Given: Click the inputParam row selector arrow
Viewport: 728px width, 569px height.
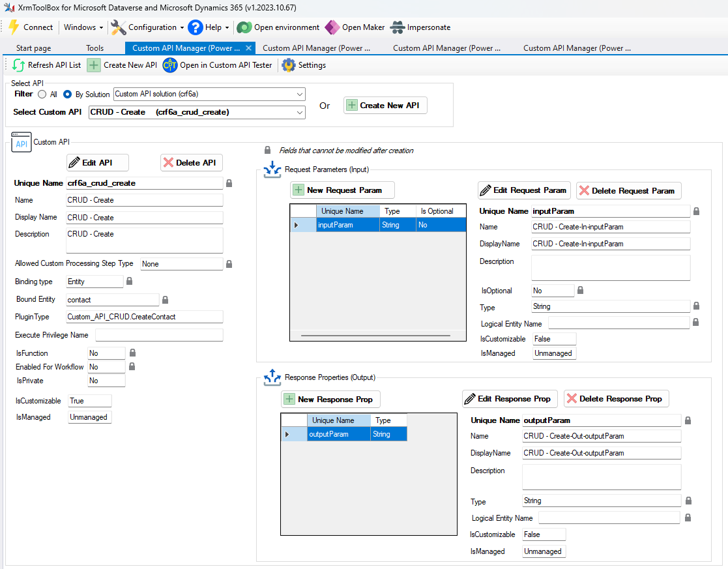Looking at the screenshot, I should point(297,225).
